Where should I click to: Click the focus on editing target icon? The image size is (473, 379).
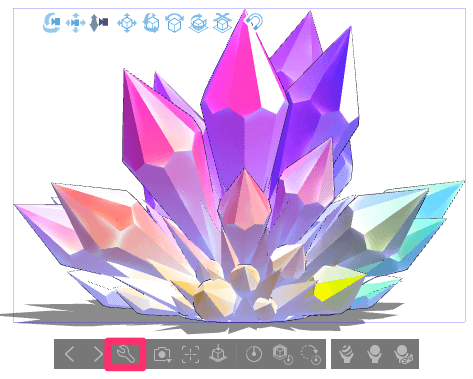coord(190,354)
